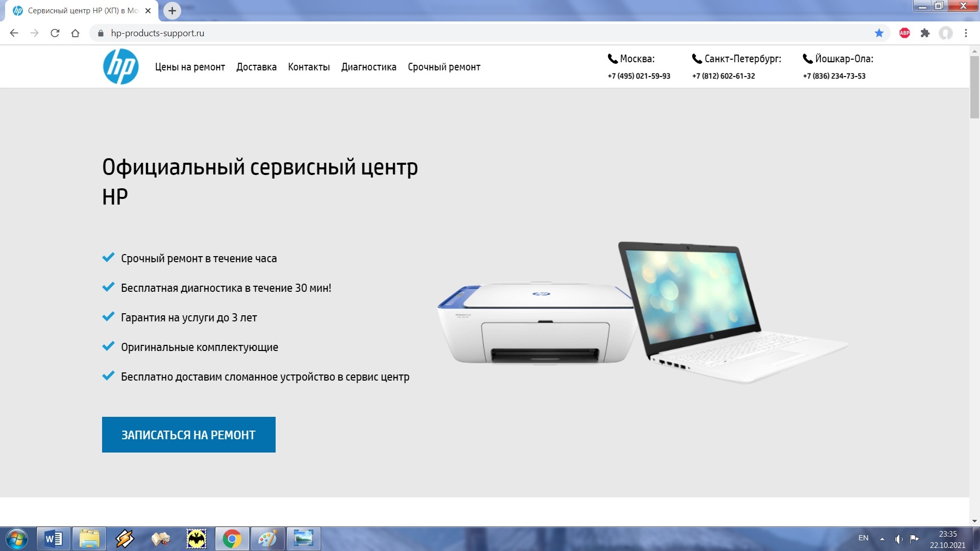Click the Москва: city label

coord(637,59)
